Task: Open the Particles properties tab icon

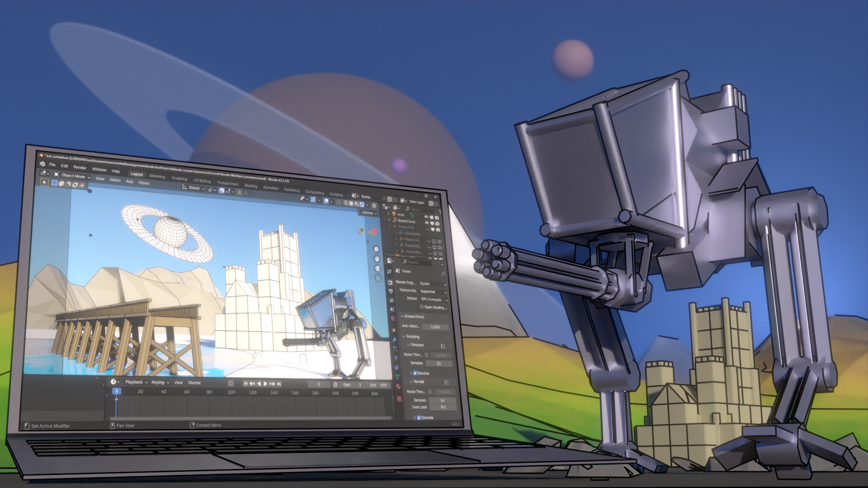Action: [395, 348]
